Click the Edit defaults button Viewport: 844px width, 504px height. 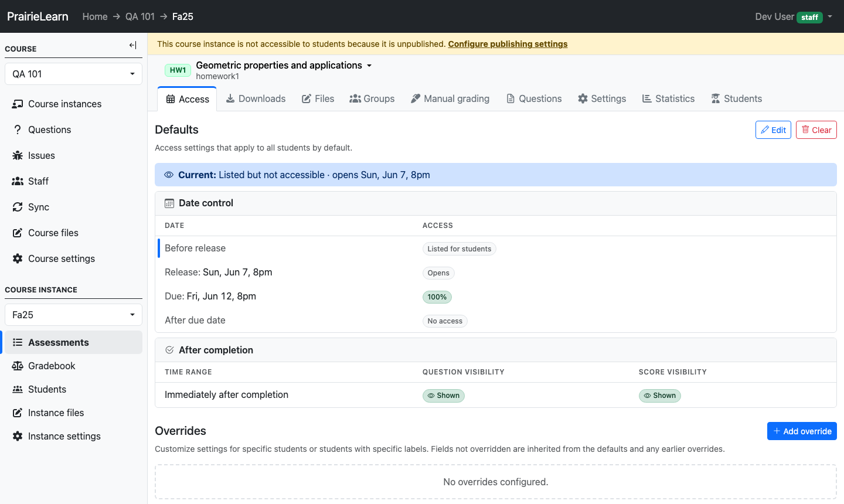pyautogui.click(x=773, y=130)
